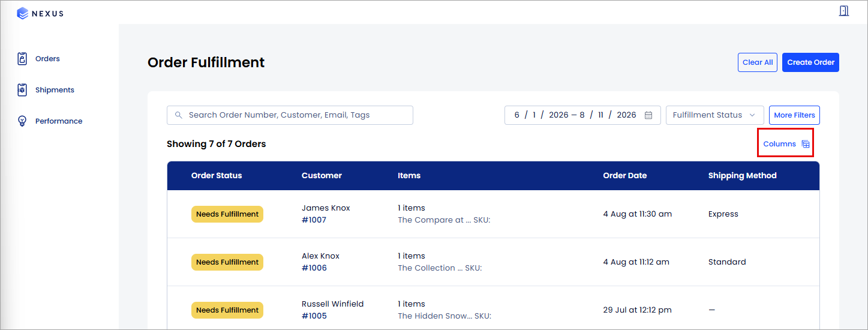Click the Shipping Method column header
This screenshot has height=330, width=868.
coord(743,176)
